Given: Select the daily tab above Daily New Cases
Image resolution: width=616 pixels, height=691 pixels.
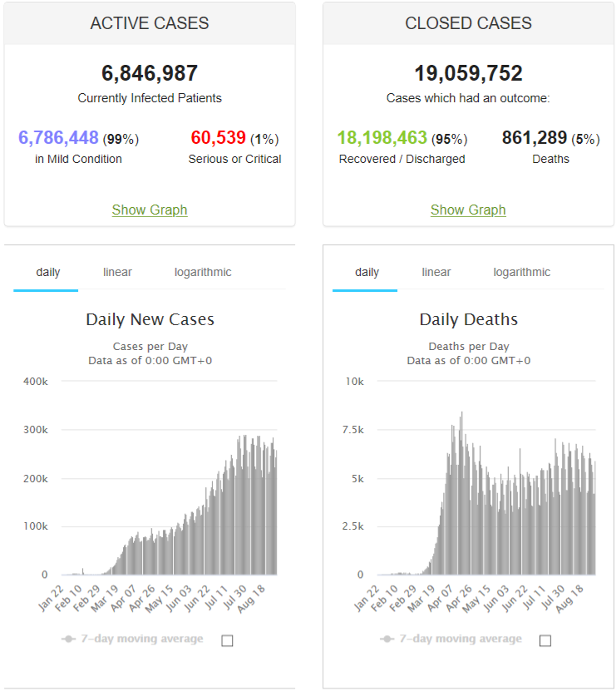Looking at the screenshot, I should tap(48, 273).
